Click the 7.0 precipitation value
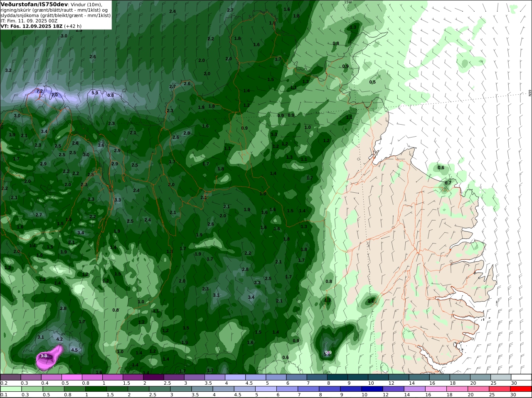Screen dimensions: 532x398 [x=54, y=95]
